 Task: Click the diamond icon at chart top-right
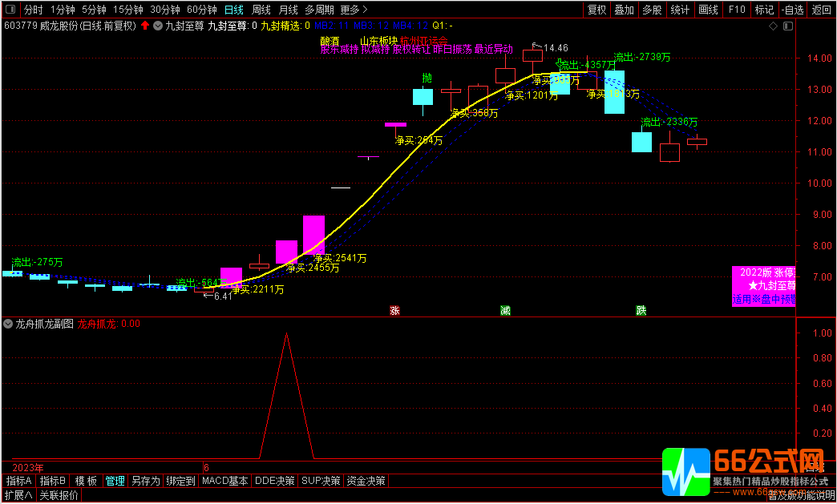pyautogui.click(x=773, y=26)
